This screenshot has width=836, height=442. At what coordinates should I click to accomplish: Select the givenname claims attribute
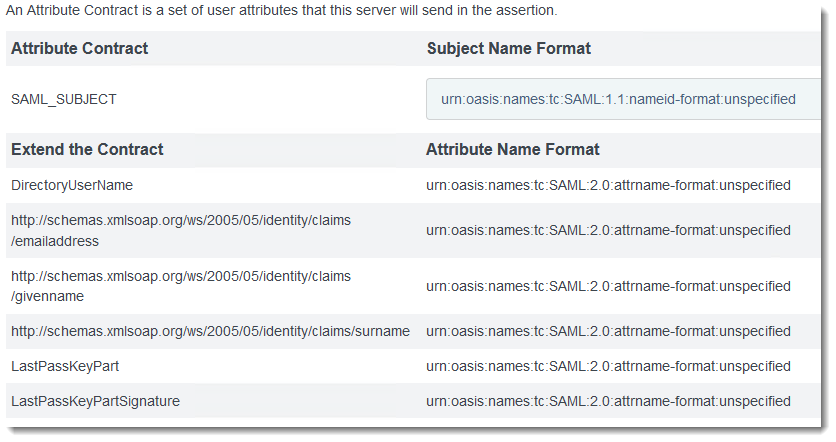[181, 286]
